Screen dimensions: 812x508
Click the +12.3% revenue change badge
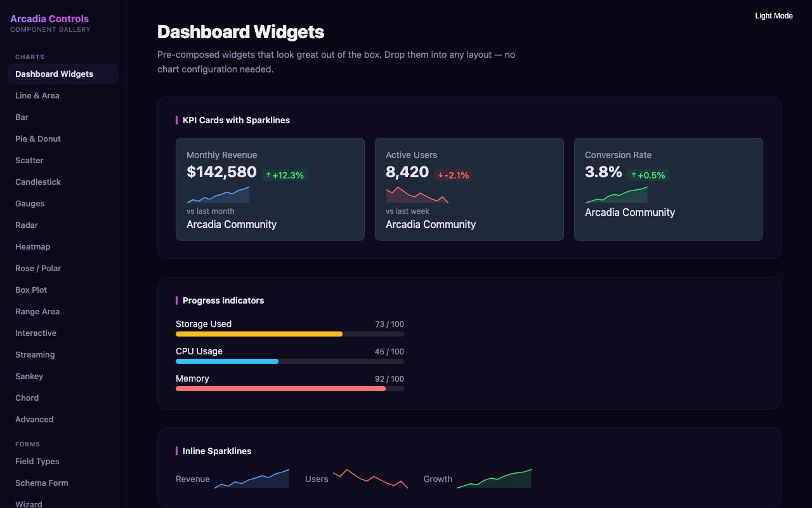[x=285, y=175]
